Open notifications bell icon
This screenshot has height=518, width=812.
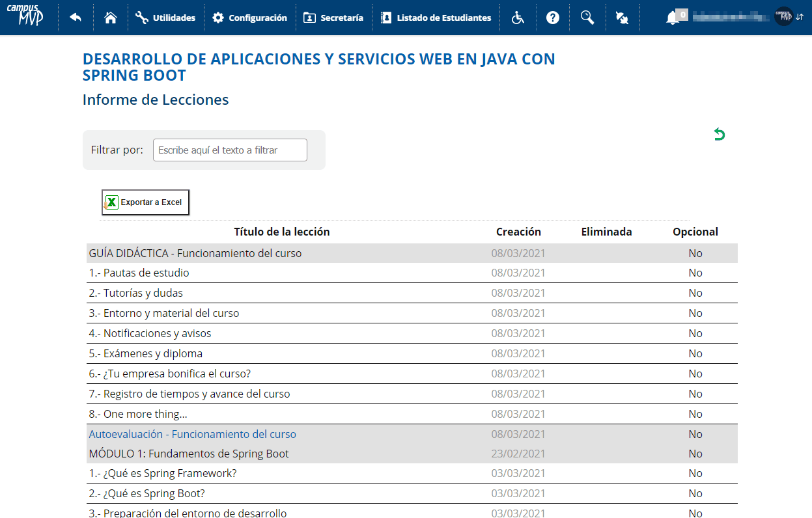click(673, 18)
